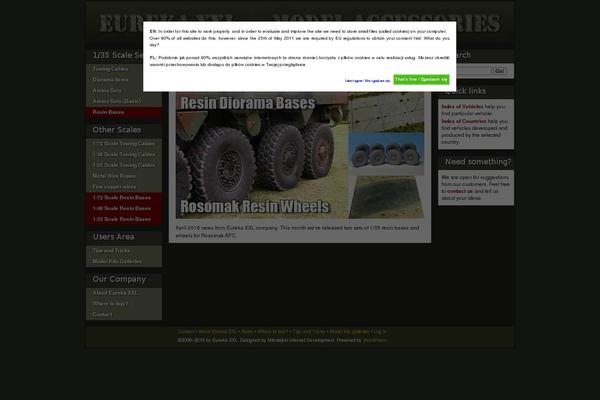Open 1:72 Scale Towing Cables under Other Scales

pos(124,144)
